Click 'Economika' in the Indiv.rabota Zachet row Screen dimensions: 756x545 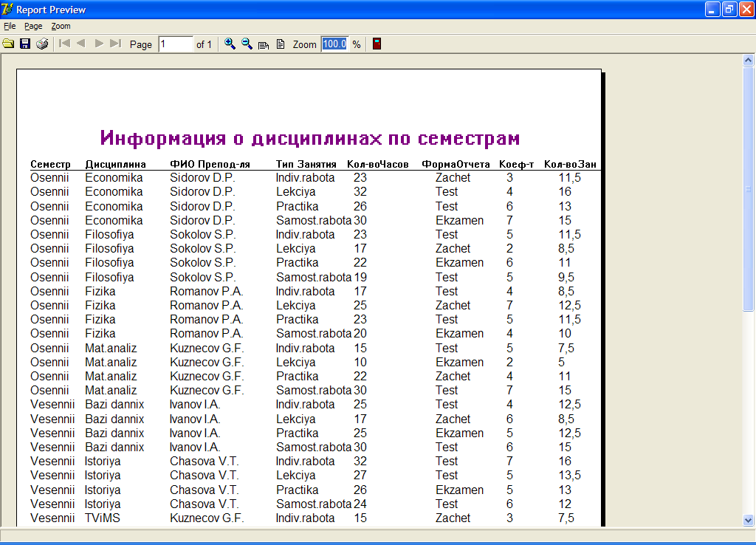pyautogui.click(x=114, y=177)
